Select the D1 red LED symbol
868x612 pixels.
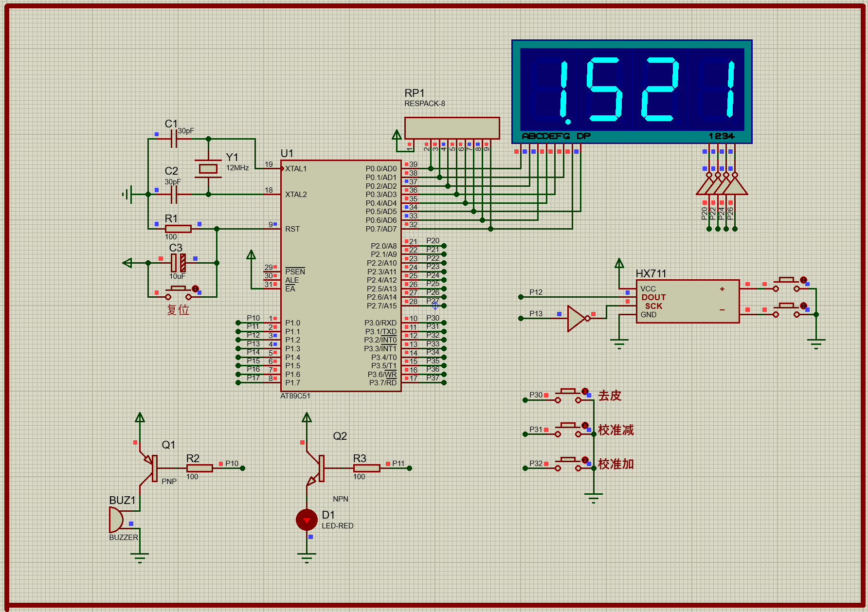point(307,520)
